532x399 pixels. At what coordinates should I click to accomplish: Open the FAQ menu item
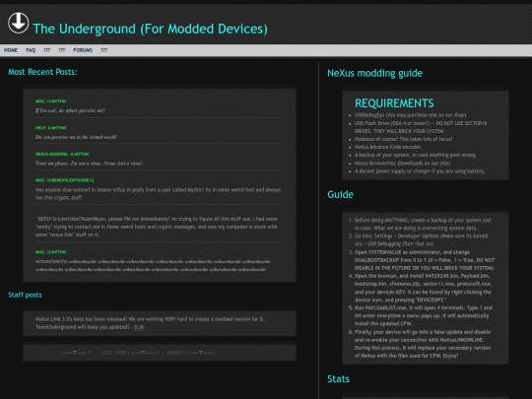31,50
